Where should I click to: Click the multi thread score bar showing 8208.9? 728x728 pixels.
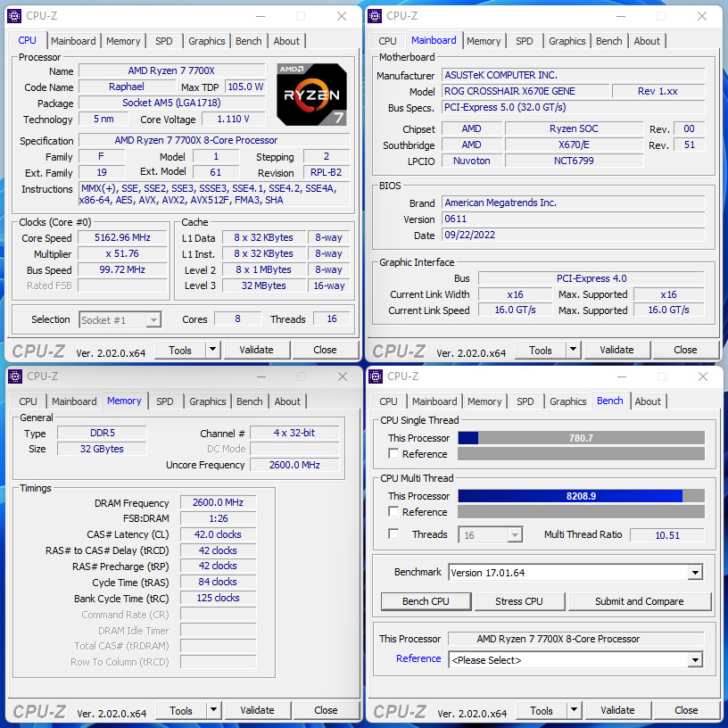[x=582, y=496]
